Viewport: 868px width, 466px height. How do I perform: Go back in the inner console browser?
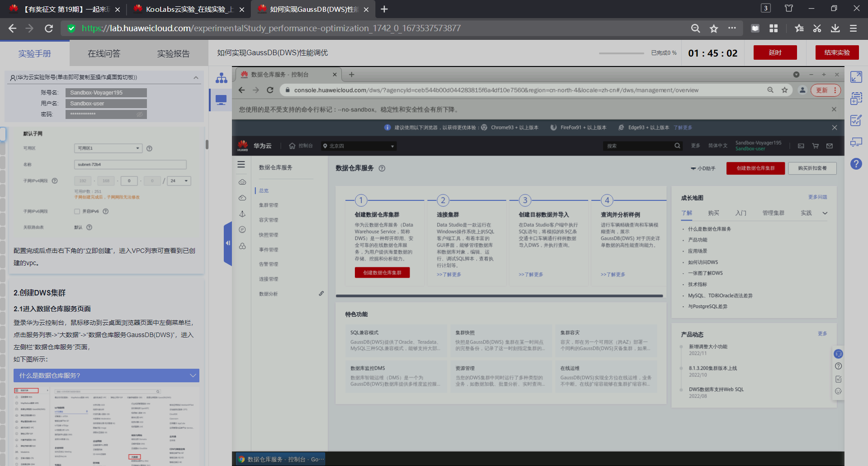241,90
